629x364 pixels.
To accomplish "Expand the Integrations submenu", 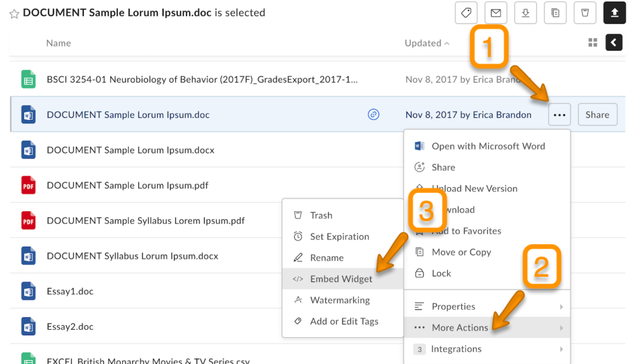I will pyautogui.click(x=456, y=349).
